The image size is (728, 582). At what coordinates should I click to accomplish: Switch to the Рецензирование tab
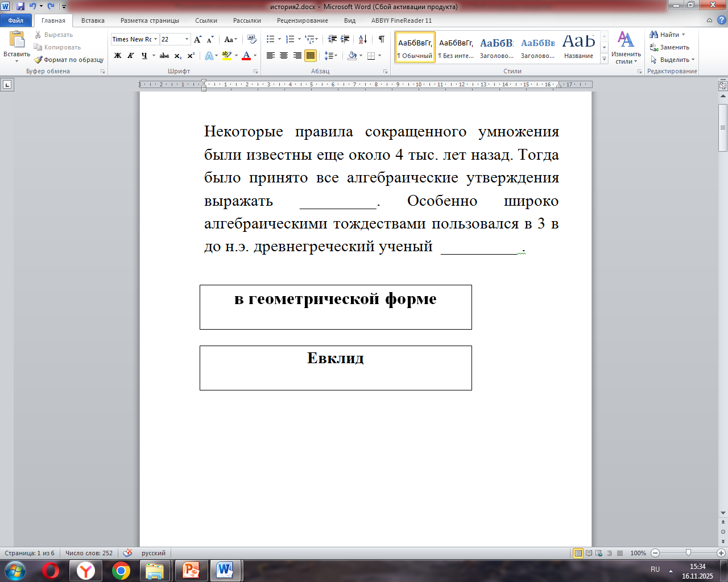coord(302,20)
